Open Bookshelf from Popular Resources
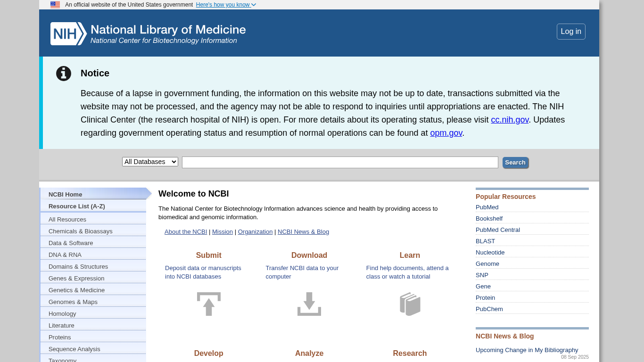The width and height of the screenshot is (644, 362). [x=489, y=218]
